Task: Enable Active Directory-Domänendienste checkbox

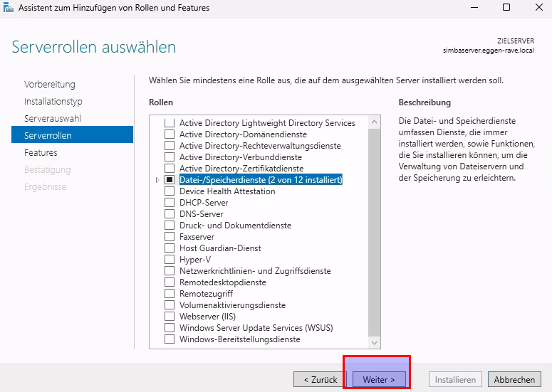Action: (170, 134)
